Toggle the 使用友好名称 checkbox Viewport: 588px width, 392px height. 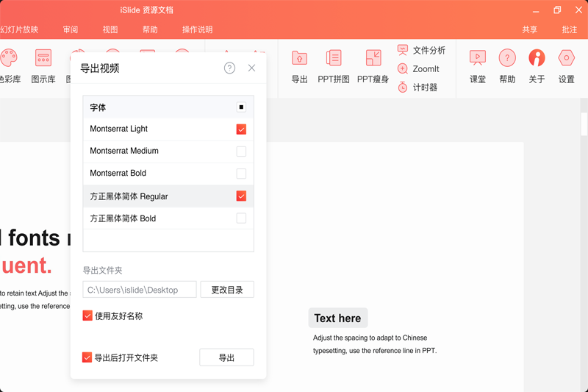coord(87,316)
